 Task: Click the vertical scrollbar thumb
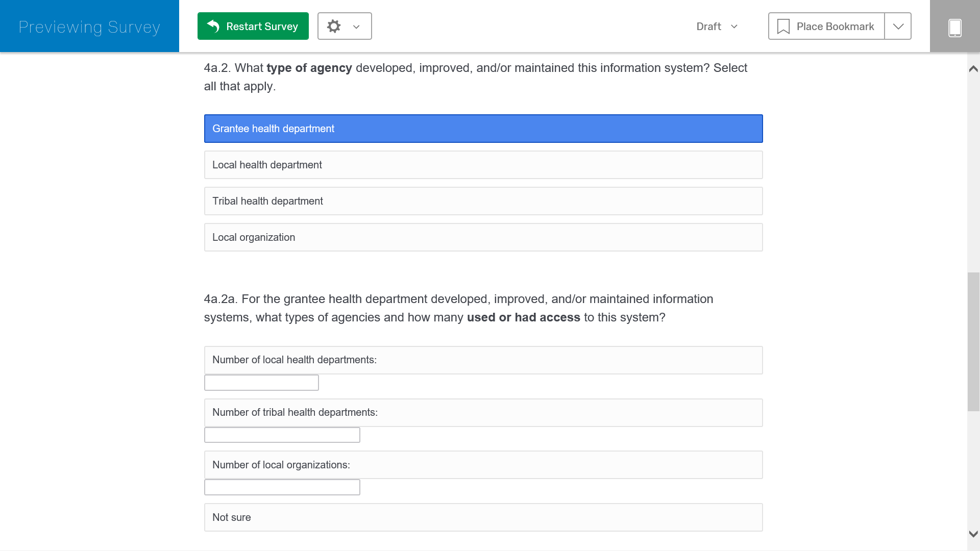tap(973, 342)
